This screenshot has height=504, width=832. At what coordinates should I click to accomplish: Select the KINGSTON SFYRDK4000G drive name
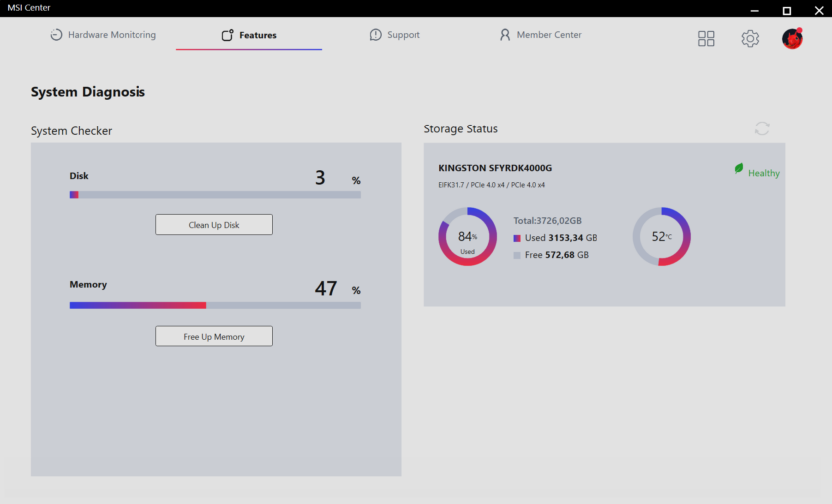pyautogui.click(x=495, y=168)
